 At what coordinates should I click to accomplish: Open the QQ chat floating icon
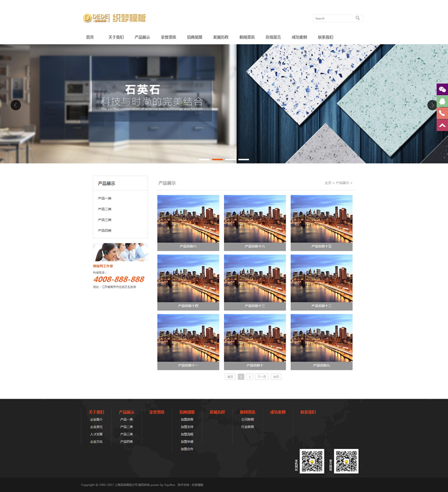coord(442,101)
